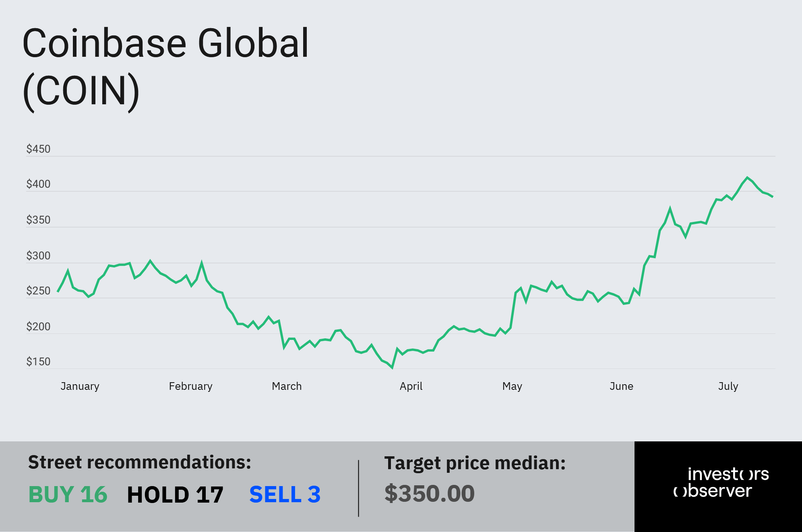802x532 pixels.
Task: Click the February axis label
Action: (x=190, y=386)
